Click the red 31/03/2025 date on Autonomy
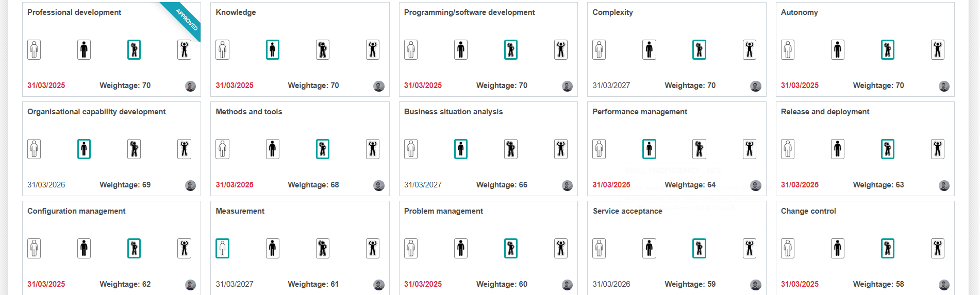 (x=800, y=85)
